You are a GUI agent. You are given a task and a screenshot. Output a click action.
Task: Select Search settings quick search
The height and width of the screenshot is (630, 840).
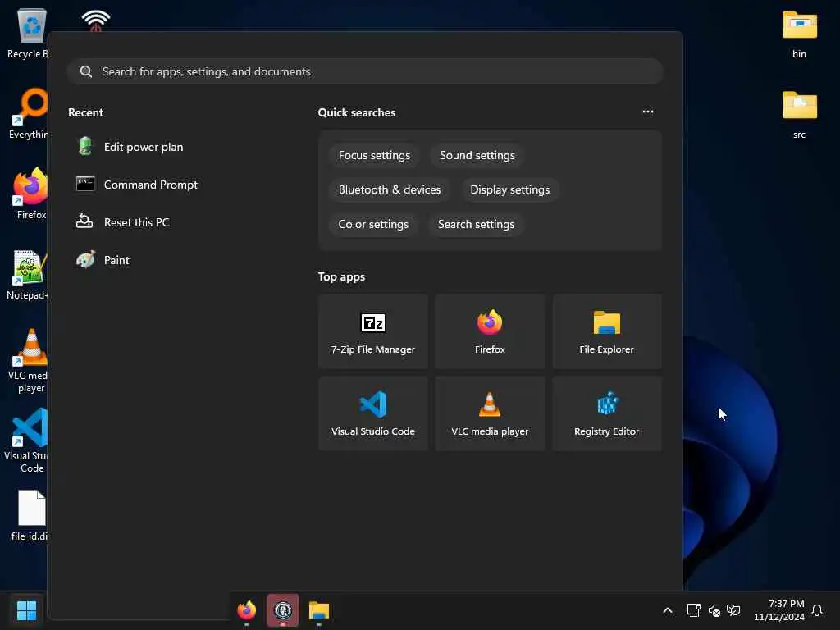click(476, 224)
